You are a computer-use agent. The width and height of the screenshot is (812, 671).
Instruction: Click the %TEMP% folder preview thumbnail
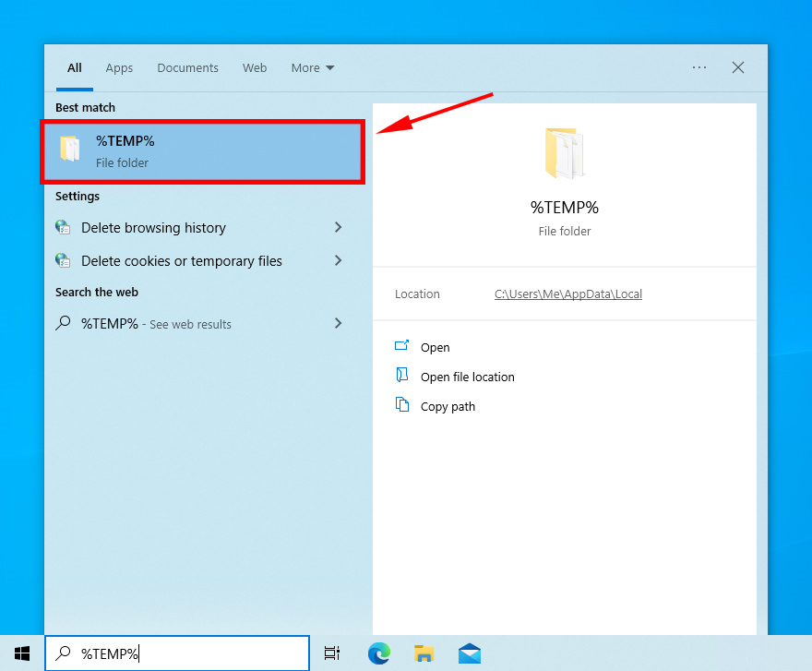(x=564, y=151)
